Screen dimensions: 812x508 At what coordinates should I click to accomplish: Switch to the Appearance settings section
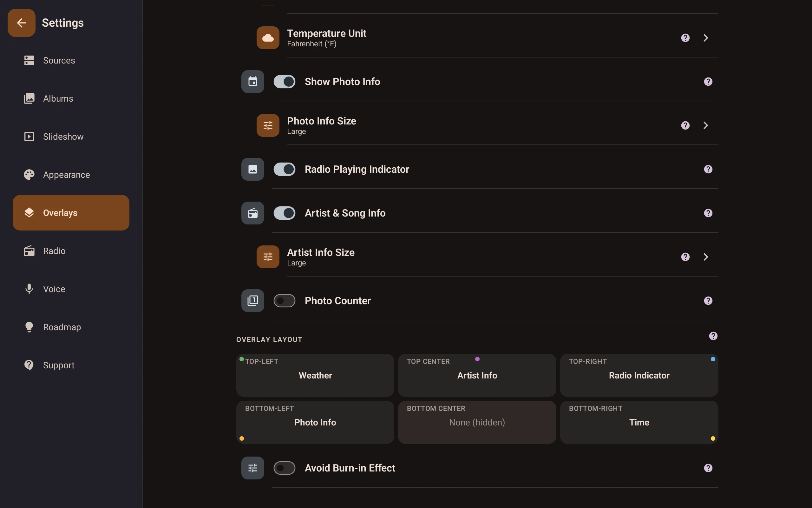coord(71,175)
